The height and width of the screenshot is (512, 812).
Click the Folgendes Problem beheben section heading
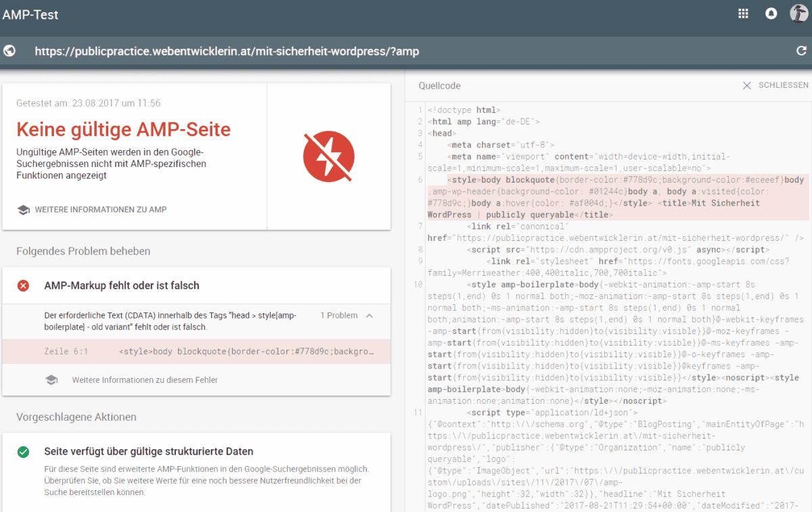[83, 251]
